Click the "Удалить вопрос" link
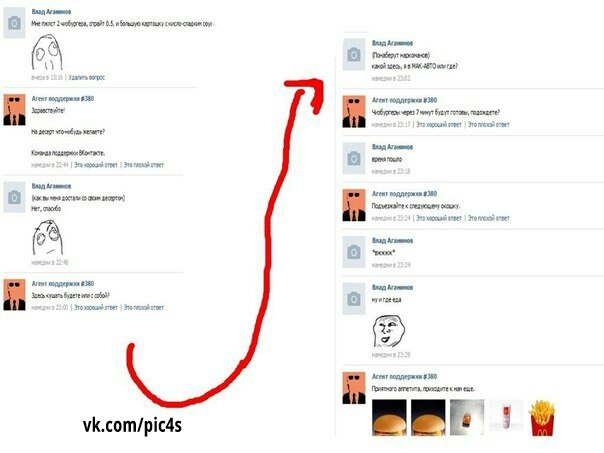Screen dimensions: 604x453 click(x=87, y=77)
